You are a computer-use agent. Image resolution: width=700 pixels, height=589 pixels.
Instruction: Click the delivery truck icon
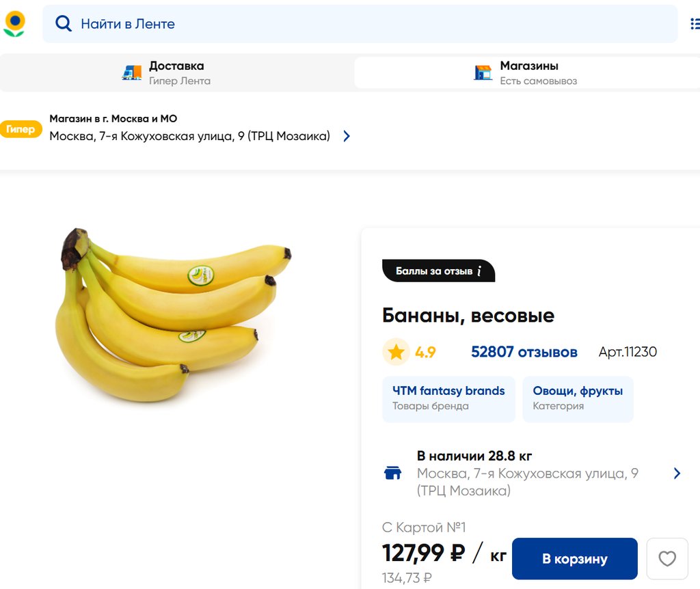(132, 72)
